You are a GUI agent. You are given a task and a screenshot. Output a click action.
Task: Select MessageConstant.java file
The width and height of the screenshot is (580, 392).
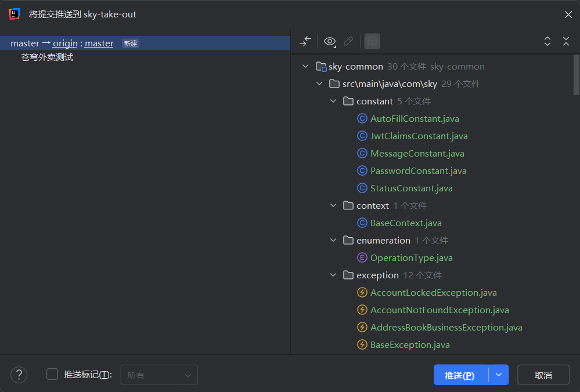pyautogui.click(x=417, y=153)
